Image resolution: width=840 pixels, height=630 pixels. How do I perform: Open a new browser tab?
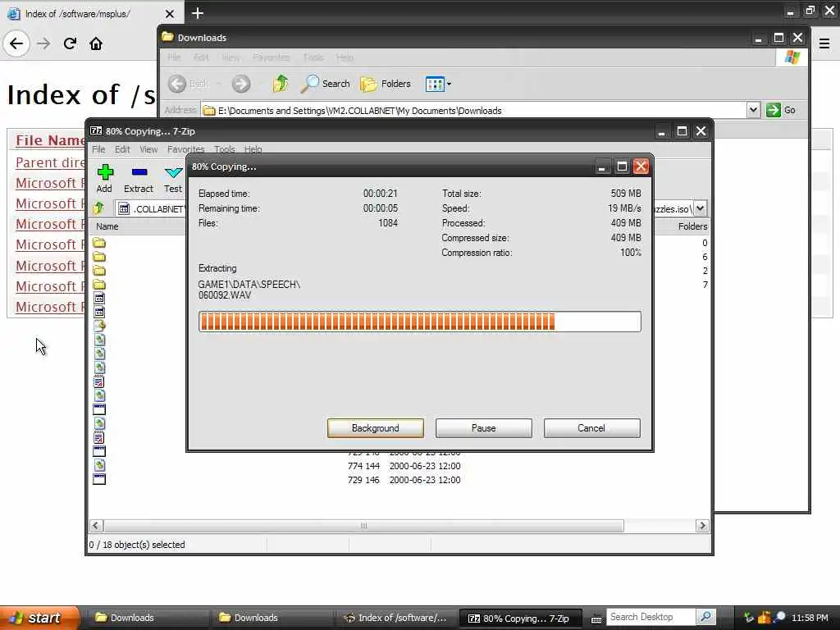197,13
